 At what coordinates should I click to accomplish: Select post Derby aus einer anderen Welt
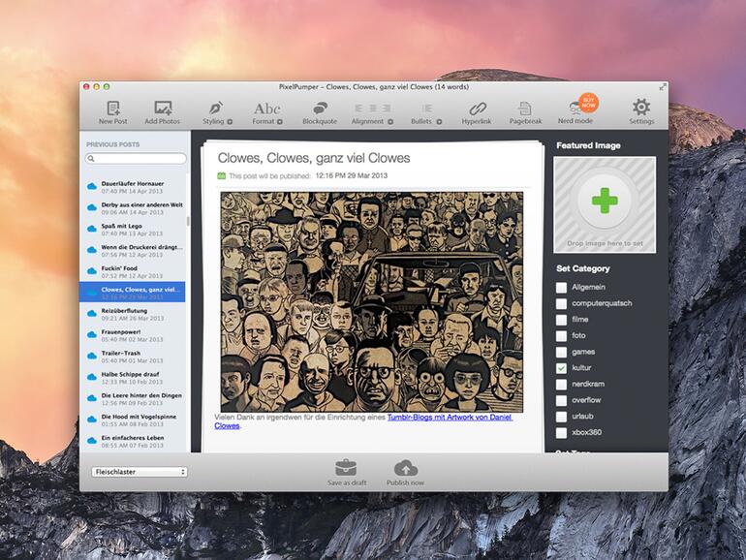pos(133,208)
